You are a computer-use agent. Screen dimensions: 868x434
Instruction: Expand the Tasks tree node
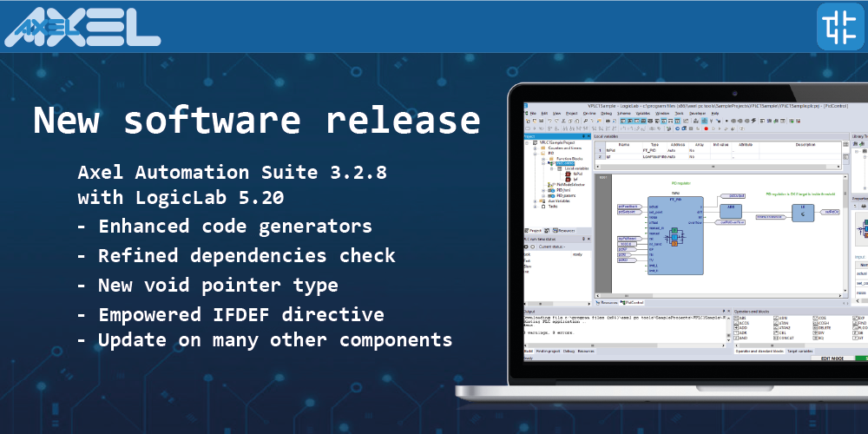click(x=536, y=207)
